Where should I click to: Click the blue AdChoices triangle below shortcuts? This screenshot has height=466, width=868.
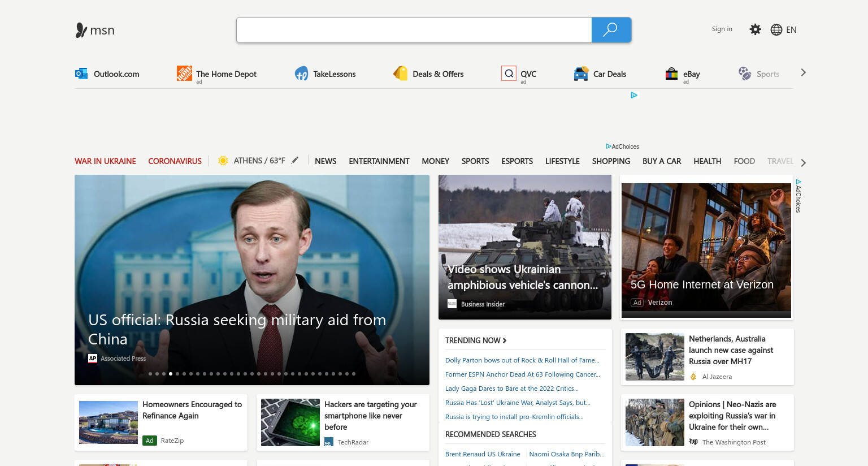(x=634, y=95)
